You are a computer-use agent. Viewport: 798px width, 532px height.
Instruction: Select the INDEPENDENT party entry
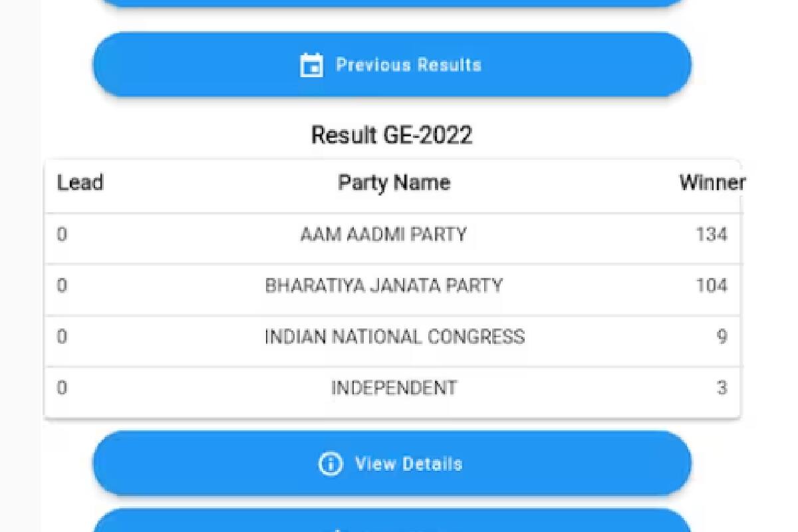[394, 388]
